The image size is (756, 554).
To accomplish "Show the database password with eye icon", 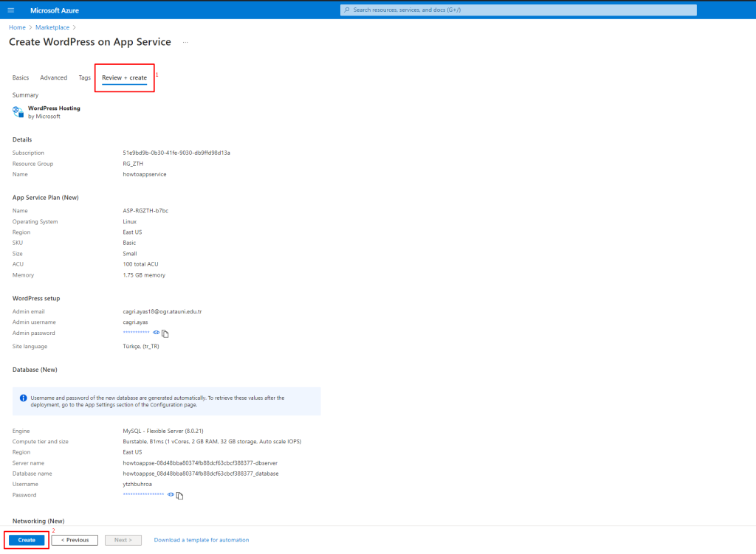I will [x=171, y=494].
